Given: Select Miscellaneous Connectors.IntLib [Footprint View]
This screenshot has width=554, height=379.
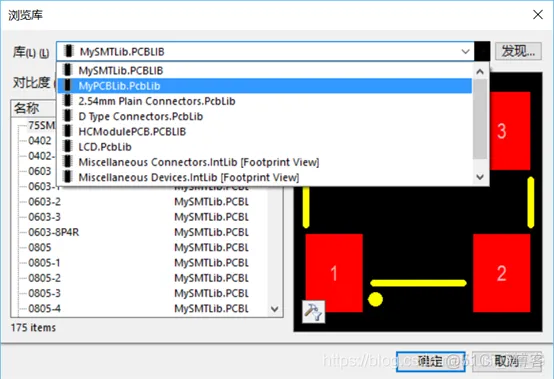Looking at the screenshot, I should coord(265,162).
